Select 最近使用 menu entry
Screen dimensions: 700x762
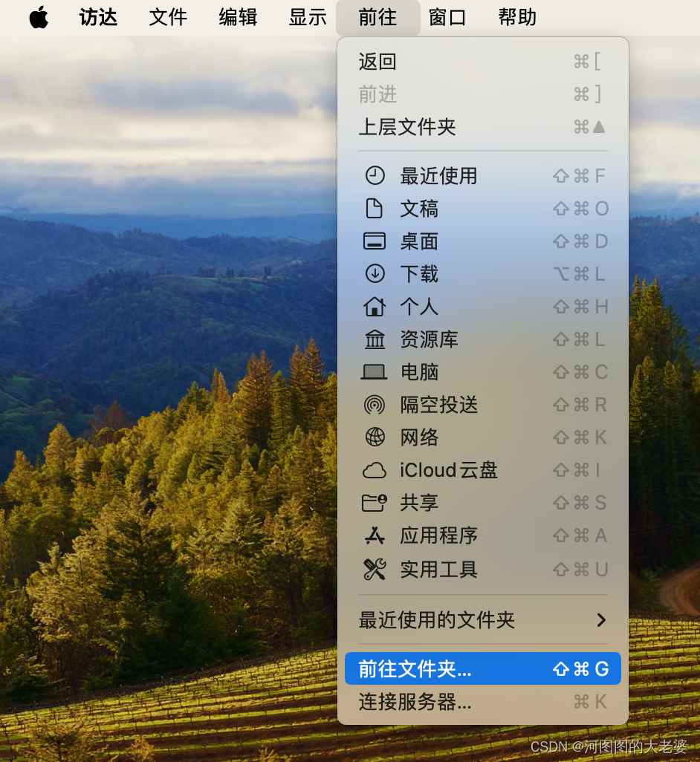(x=483, y=176)
